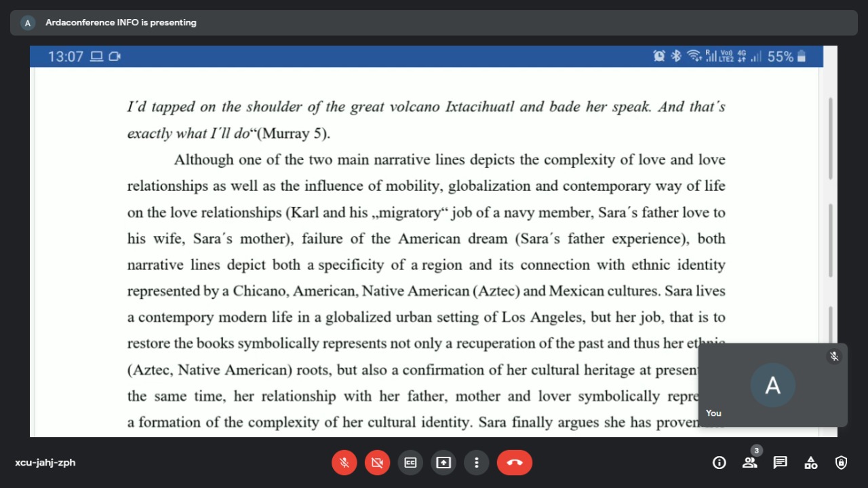Click the 'You' label on the self-view tile

point(713,413)
